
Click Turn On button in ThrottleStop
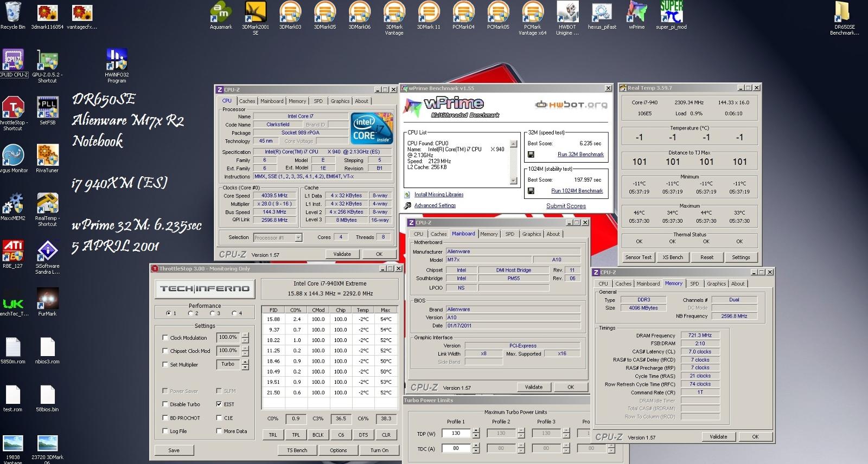click(379, 450)
